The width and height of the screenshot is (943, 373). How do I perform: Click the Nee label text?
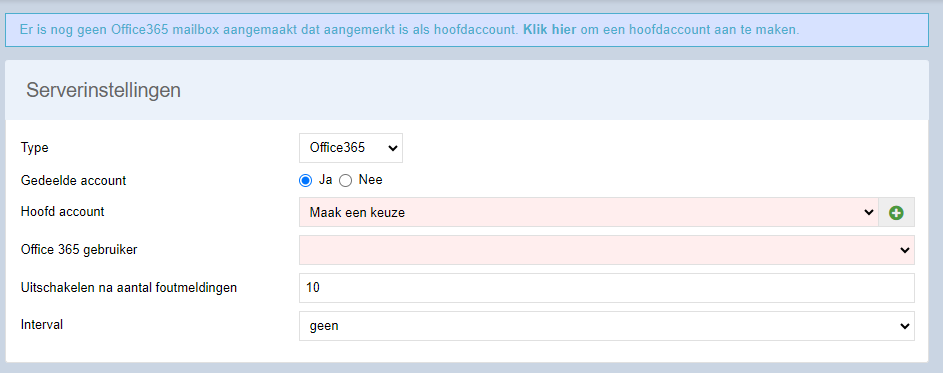[370, 180]
